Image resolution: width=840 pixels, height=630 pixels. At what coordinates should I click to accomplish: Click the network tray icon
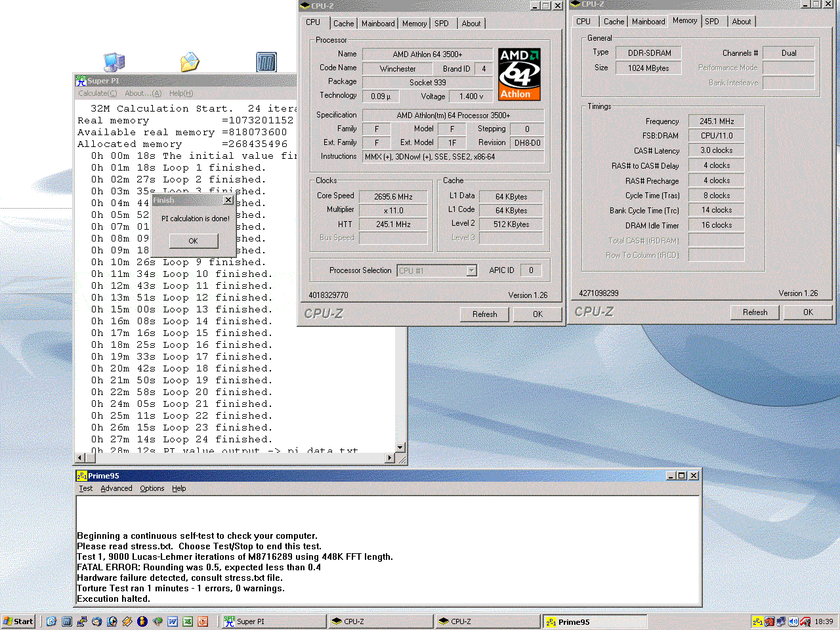click(781, 621)
